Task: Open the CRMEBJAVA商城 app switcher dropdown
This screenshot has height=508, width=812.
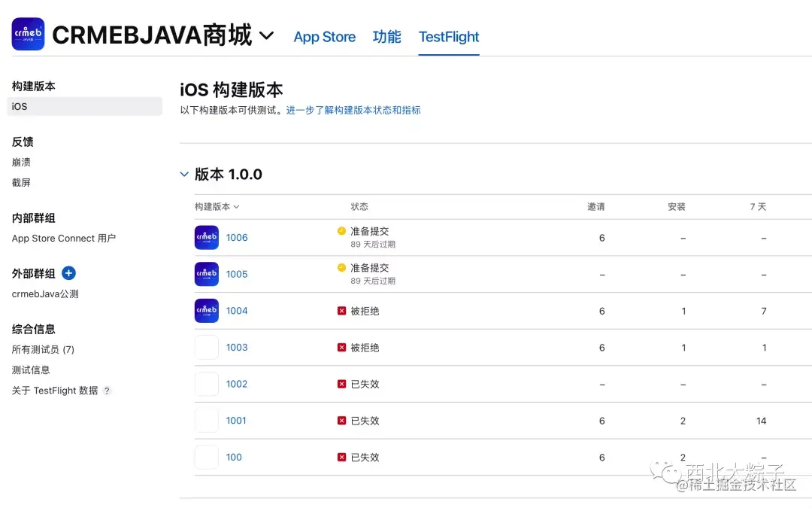Action: click(266, 35)
